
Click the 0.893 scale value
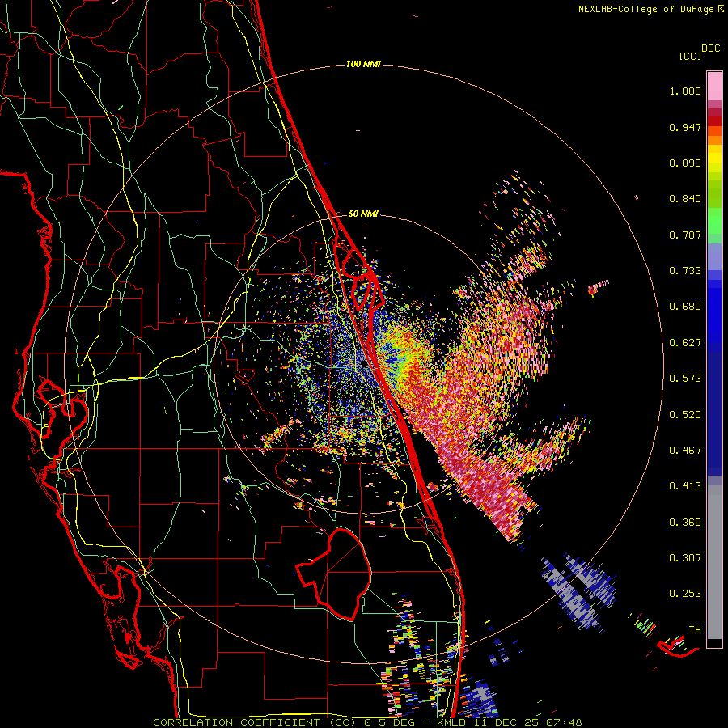tap(685, 163)
